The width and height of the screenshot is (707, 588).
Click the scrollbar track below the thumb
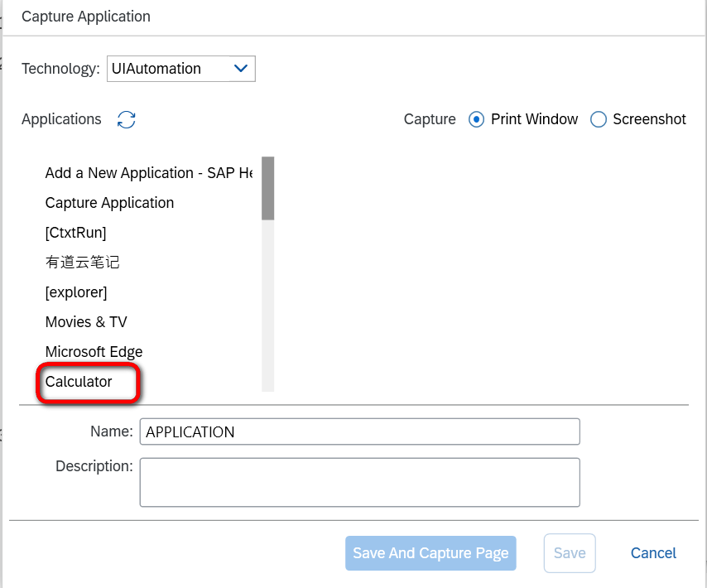point(267,315)
